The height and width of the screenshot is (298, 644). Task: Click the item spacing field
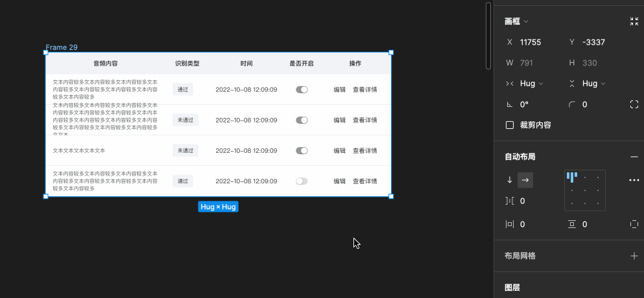pyautogui.click(x=523, y=201)
